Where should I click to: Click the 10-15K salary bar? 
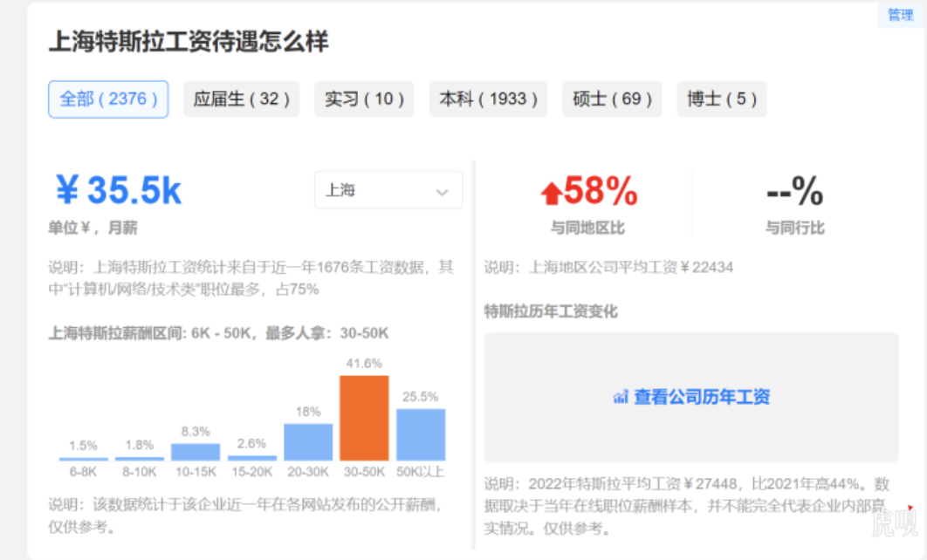tap(196, 452)
